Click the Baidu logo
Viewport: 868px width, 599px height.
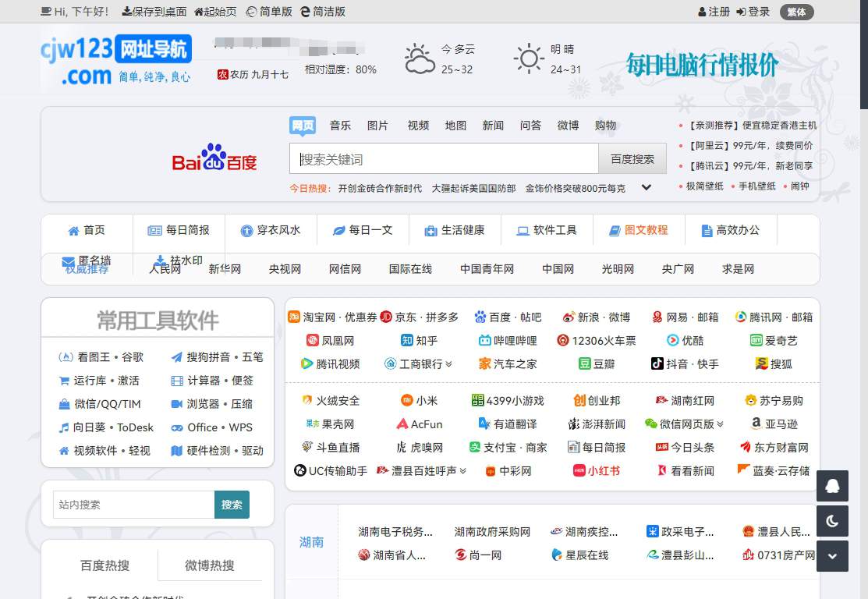tap(214, 158)
